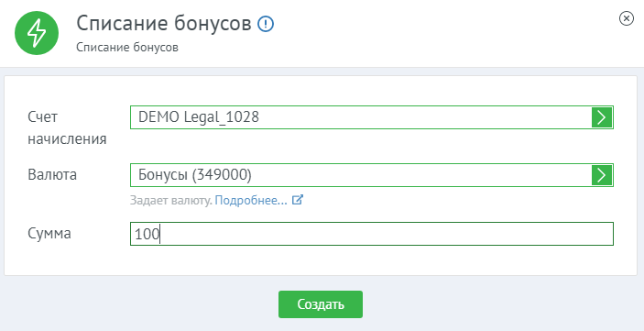The height and width of the screenshot is (331, 644).
Task: Click the external link icon after Подробнее
Action: (298, 200)
